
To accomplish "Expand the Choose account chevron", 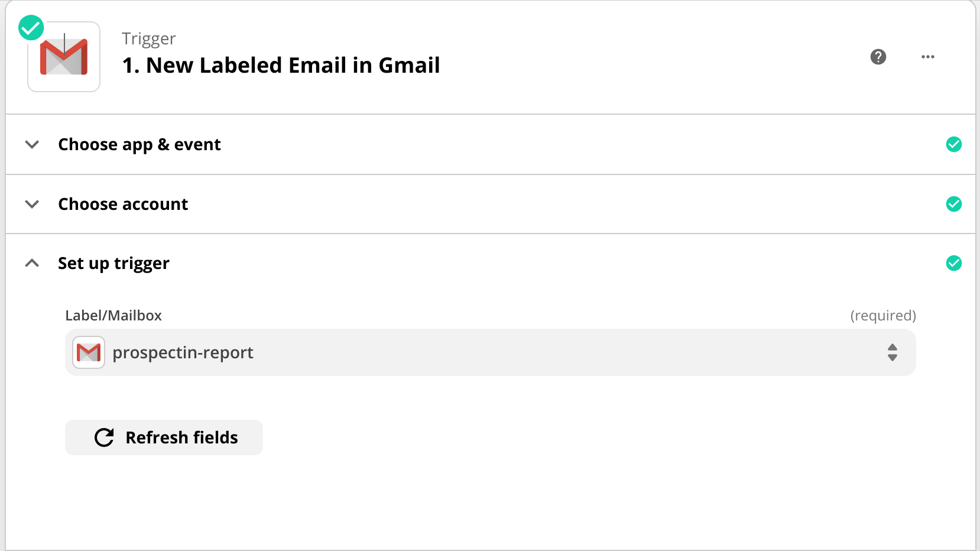I will pyautogui.click(x=33, y=204).
